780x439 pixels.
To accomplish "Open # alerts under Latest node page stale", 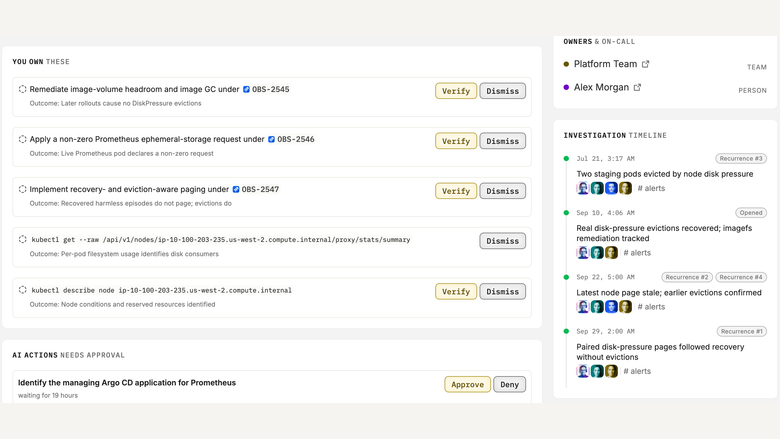I will click(x=651, y=307).
